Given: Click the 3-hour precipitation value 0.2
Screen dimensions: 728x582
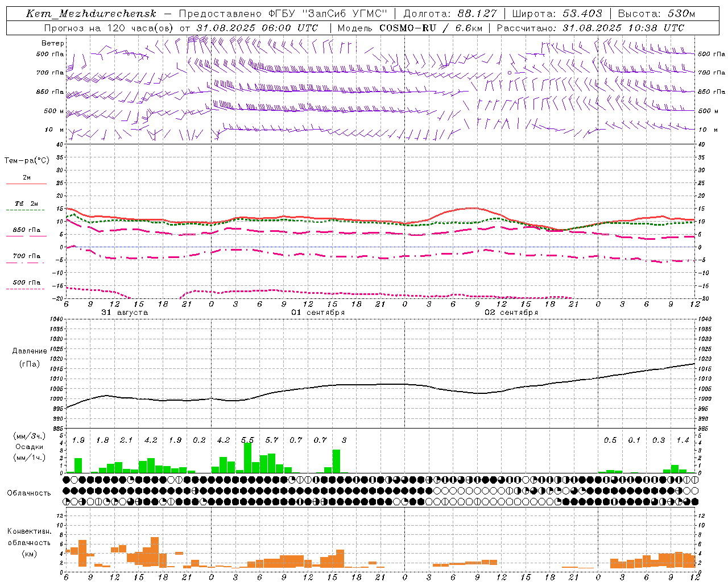Looking at the screenshot, I should tap(199, 440).
